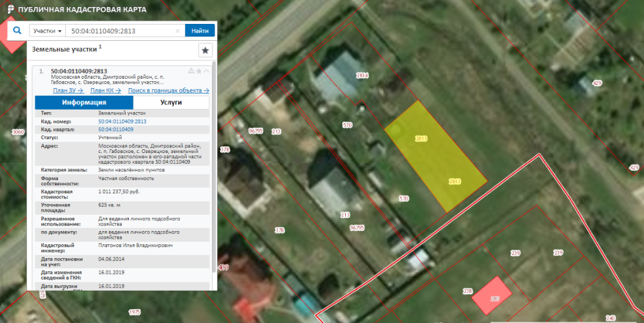Viewport: 644px width, 323px height.
Task: Switch to the Информация tab
Action: click(x=84, y=102)
